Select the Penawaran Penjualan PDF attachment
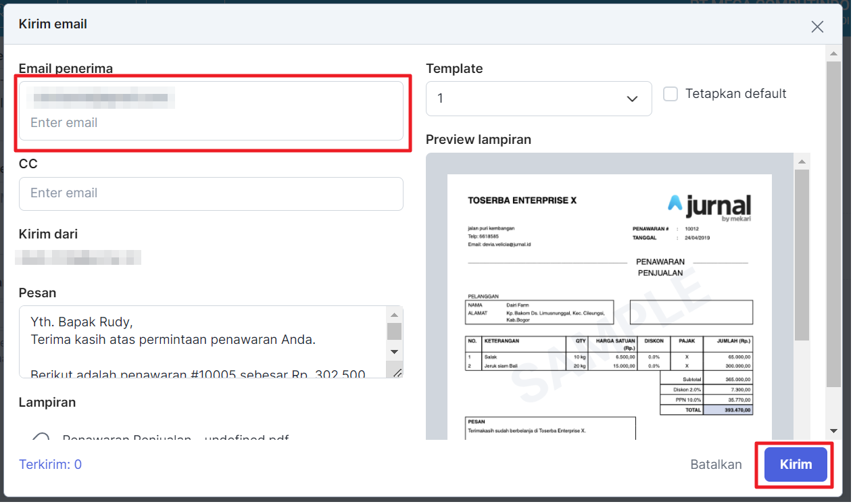 (x=41, y=438)
